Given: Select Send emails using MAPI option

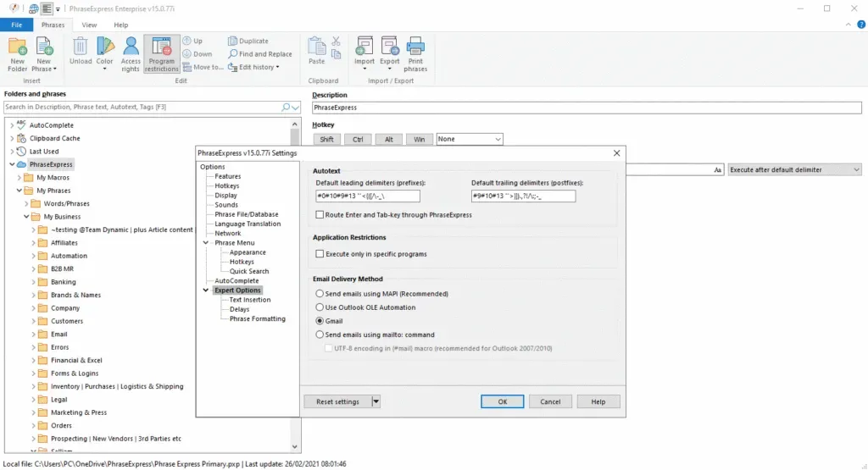Looking at the screenshot, I should click(x=320, y=294).
